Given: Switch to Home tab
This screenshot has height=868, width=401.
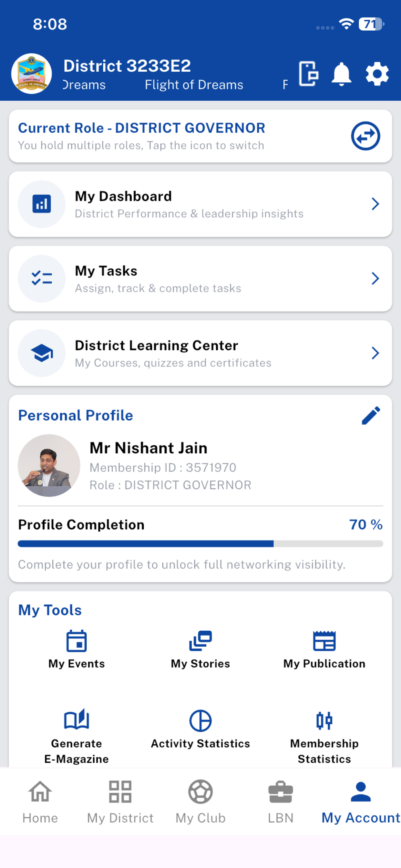Looking at the screenshot, I should [x=40, y=802].
